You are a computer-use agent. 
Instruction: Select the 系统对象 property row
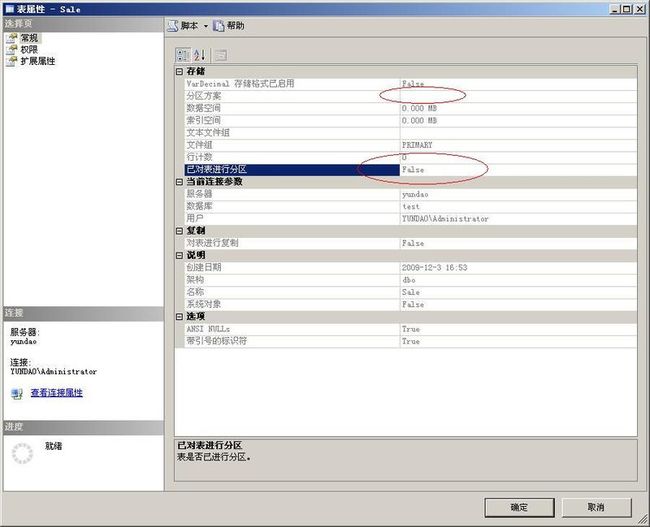[x=410, y=304]
